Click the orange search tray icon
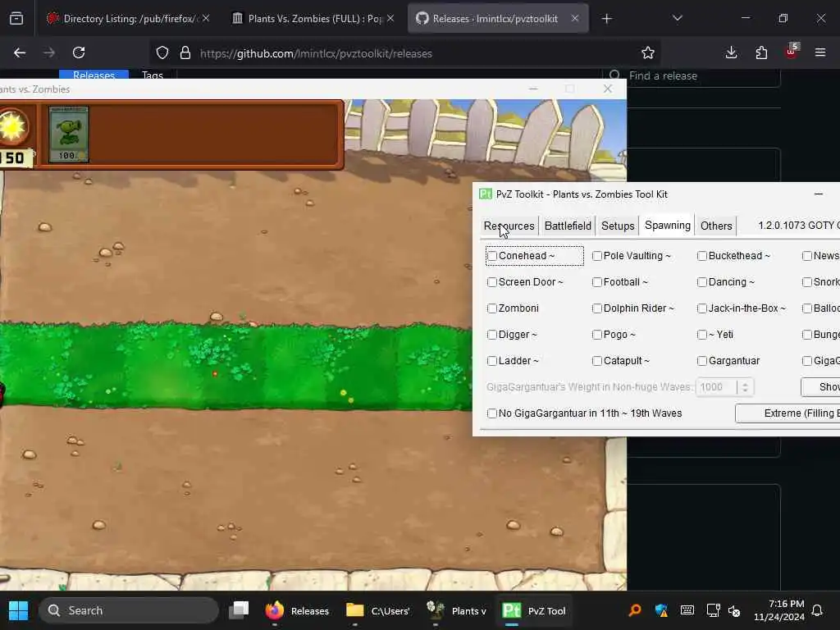The width and height of the screenshot is (840, 630). (635, 610)
